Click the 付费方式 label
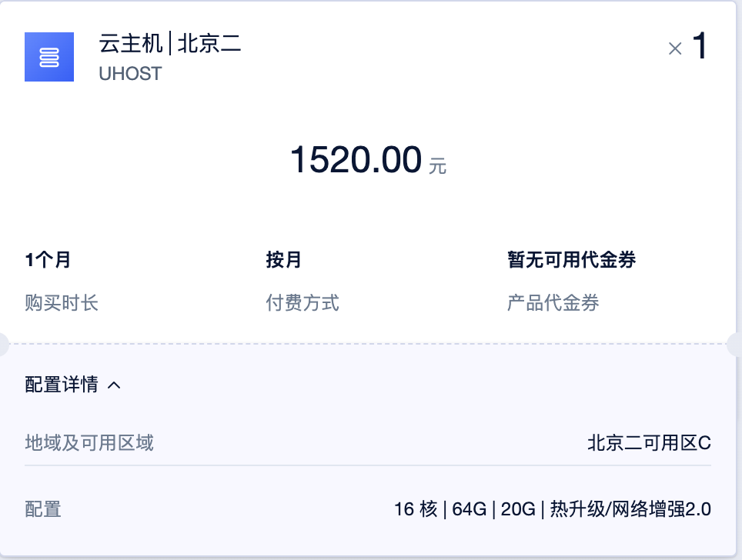Image resolution: width=742 pixels, height=560 pixels. click(x=302, y=303)
